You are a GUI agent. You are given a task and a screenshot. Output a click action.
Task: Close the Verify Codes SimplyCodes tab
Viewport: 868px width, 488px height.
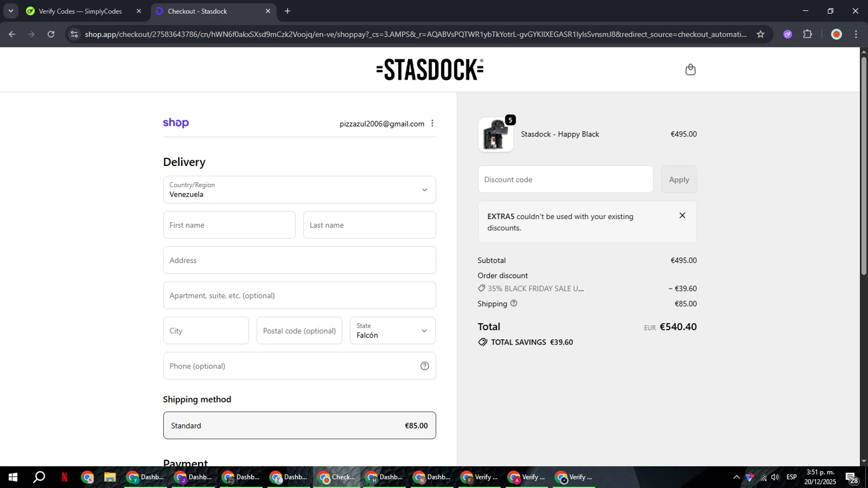point(139,11)
